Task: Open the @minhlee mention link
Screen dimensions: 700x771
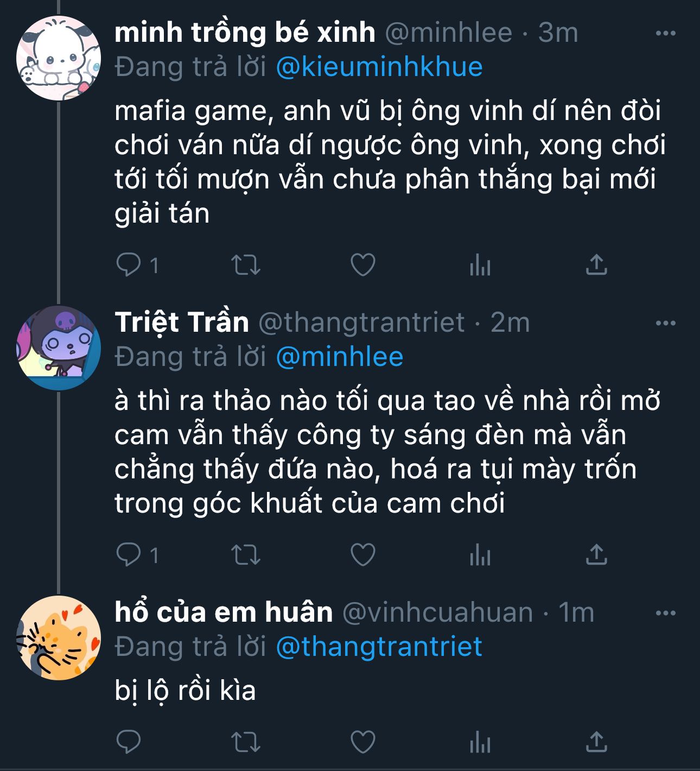Action: click(x=339, y=357)
